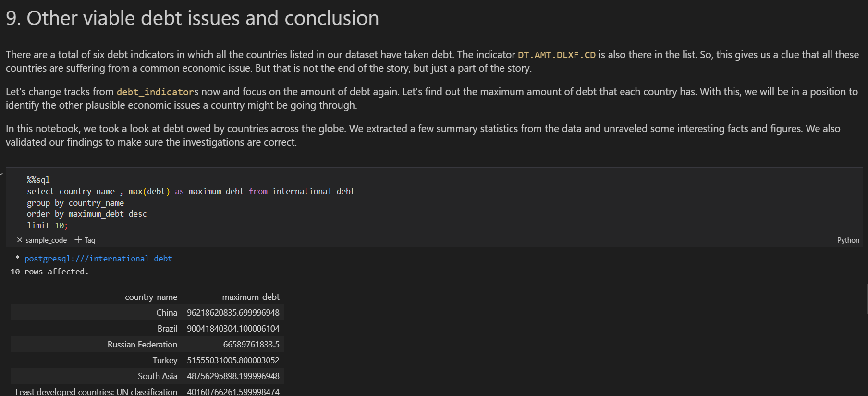
Task: Place cursor on the 'limit 10;' line
Action: click(x=47, y=225)
